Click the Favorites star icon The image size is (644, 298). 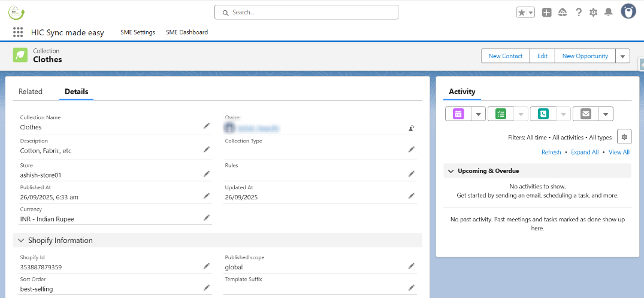click(x=522, y=13)
